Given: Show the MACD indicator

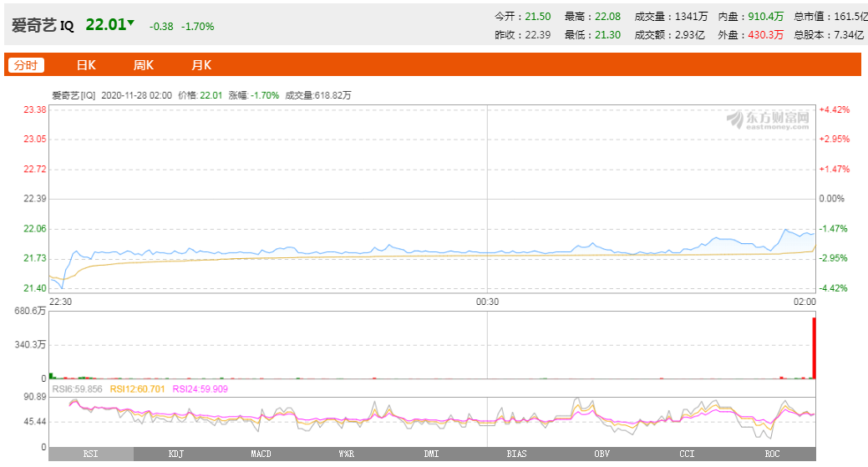Looking at the screenshot, I should click(x=261, y=454).
